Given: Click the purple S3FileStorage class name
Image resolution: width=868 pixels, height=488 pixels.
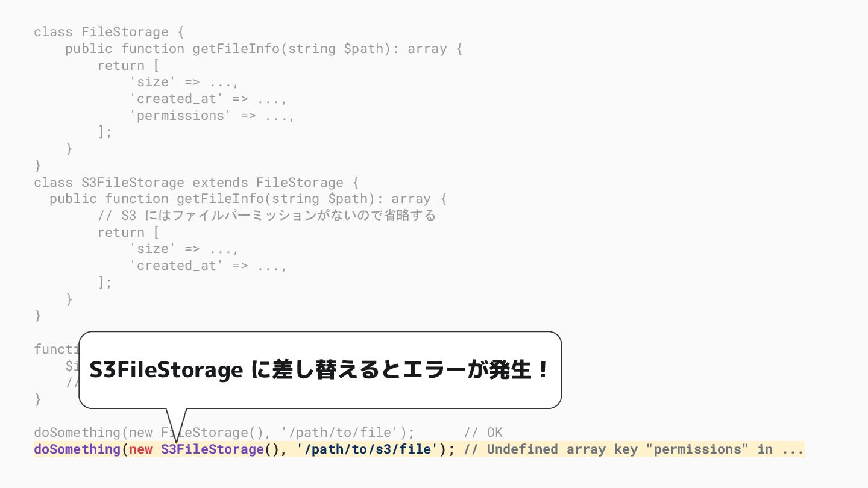Looking at the screenshot, I should click(x=212, y=449).
